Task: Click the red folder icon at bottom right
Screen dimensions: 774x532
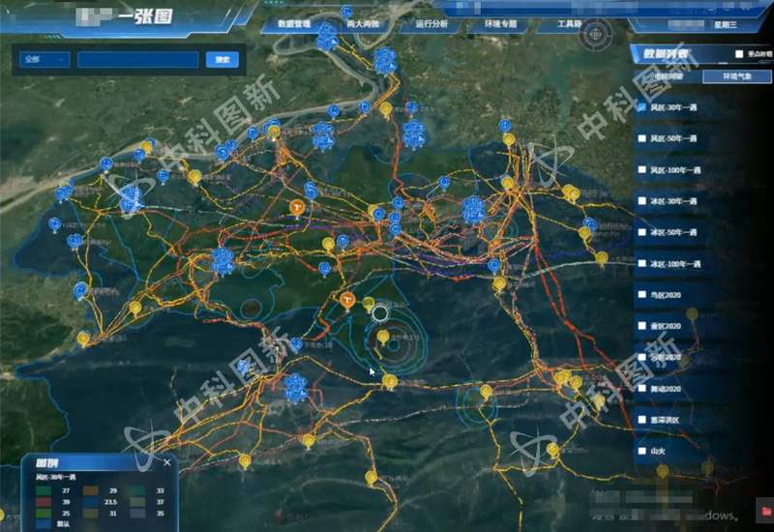Action: [766, 510]
